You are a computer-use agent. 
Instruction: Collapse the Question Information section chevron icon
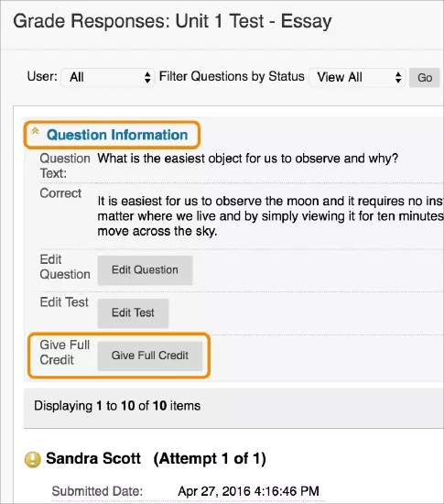coord(35,130)
